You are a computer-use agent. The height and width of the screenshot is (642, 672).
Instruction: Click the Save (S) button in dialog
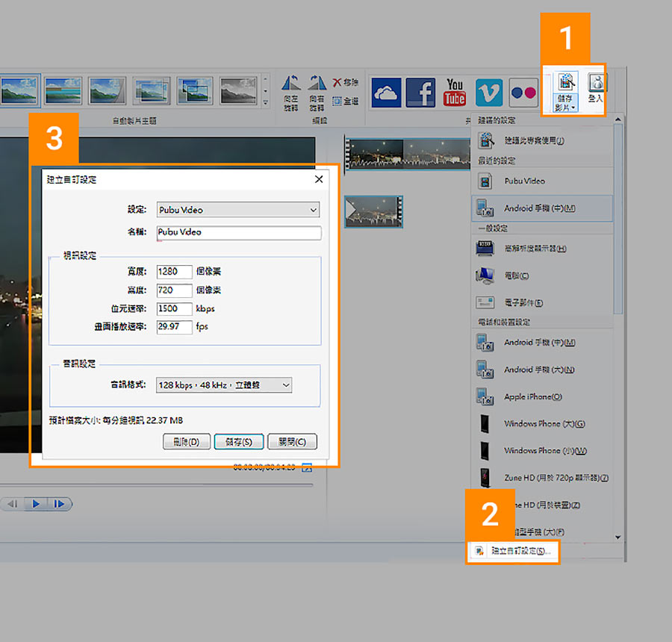(x=239, y=441)
